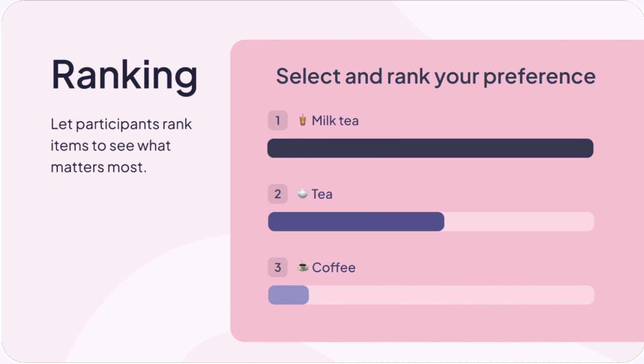Click the large Ranking heading
The image size is (644, 364).
[x=124, y=75]
